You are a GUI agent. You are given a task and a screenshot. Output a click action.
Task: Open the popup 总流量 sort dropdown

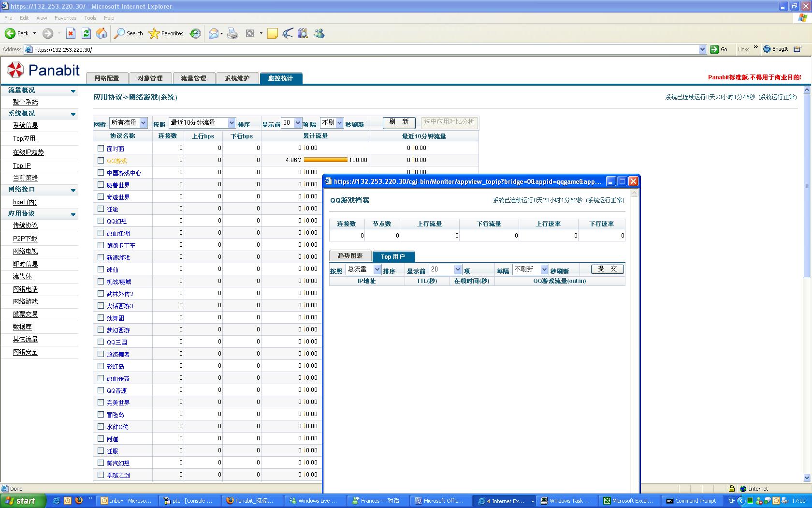coord(363,269)
